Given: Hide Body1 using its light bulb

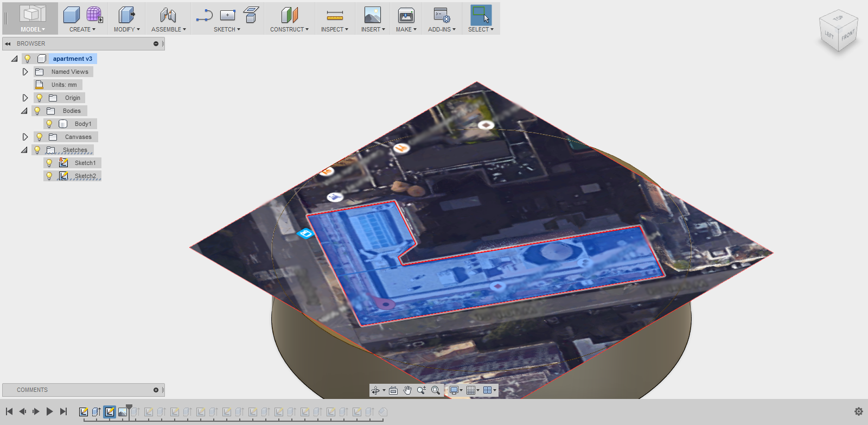Looking at the screenshot, I should click(49, 124).
